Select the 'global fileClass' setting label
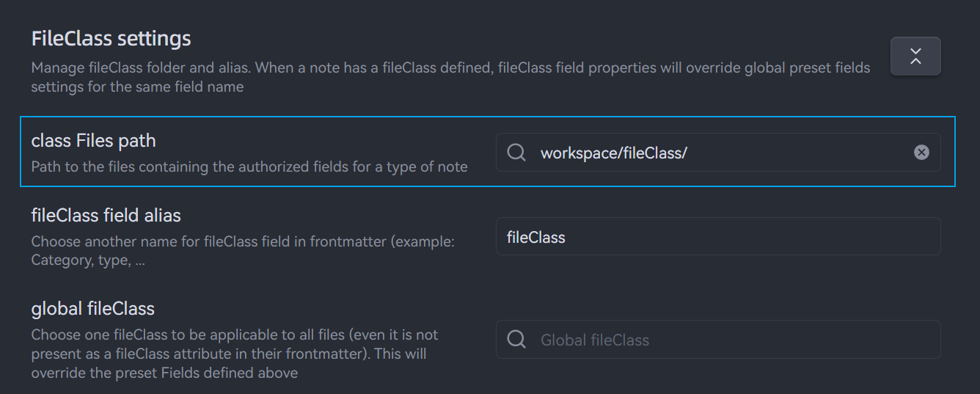This screenshot has width=980, height=394. click(92, 308)
